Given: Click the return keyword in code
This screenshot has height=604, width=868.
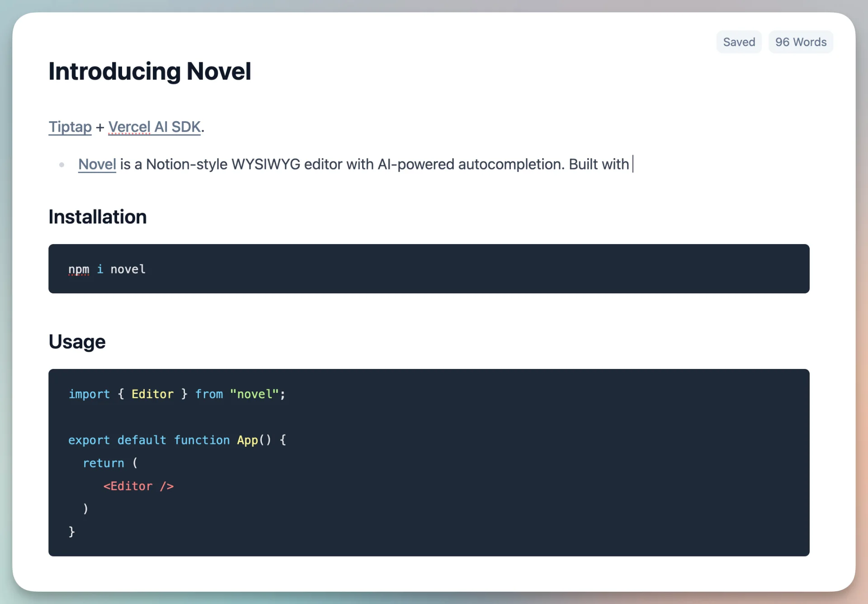Looking at the screenshot, I should coord(104,463).
